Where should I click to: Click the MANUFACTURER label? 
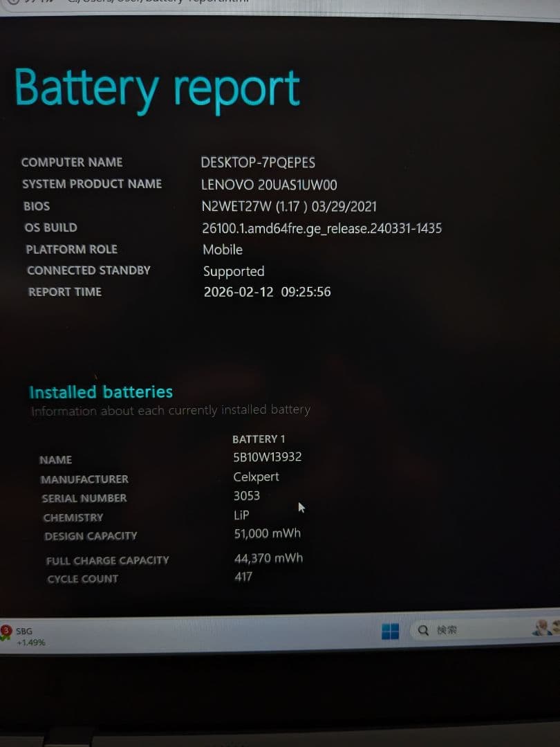pyautogui.click(x=84, y=479)
